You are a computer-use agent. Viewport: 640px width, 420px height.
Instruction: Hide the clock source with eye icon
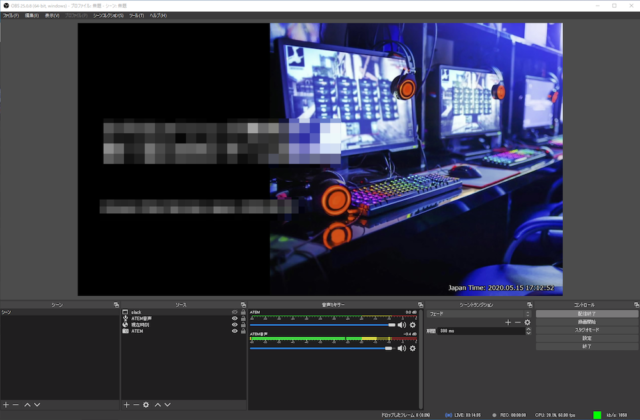click(235, 312)
